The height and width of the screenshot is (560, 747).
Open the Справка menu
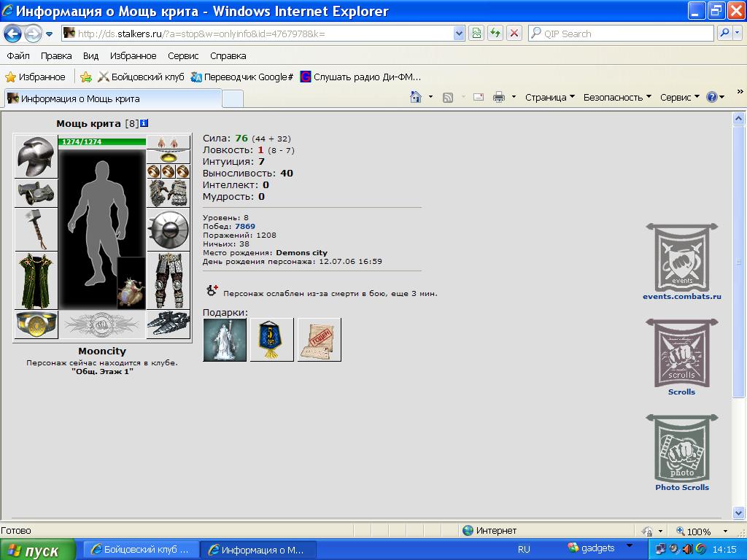point(228,55)
